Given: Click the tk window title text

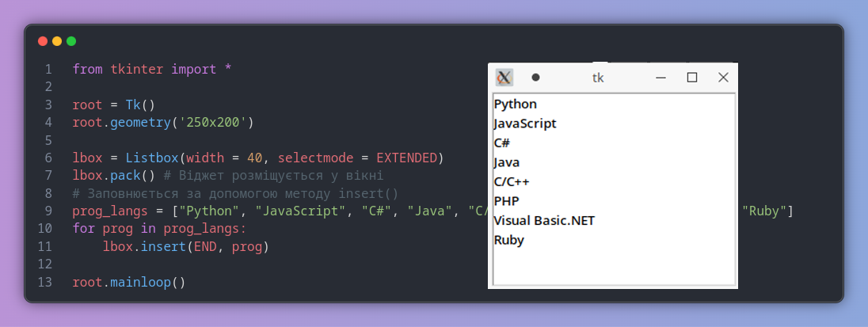Looking at the screenshot, I should click(598, 78).
